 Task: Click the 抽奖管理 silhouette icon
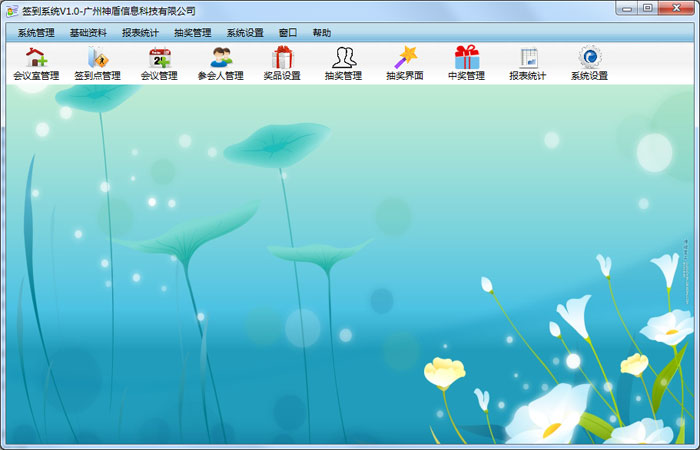point(343,58)
